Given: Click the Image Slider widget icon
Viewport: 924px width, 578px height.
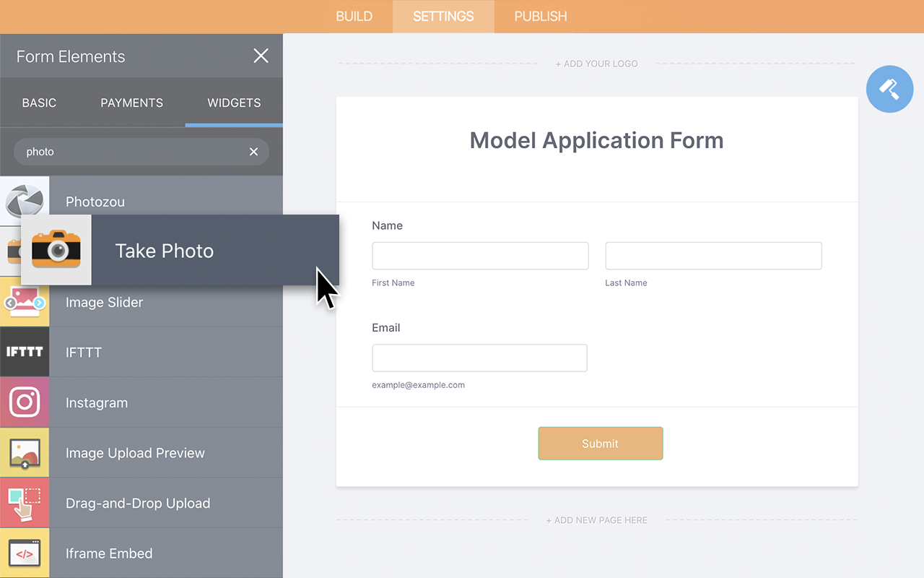Looking at the screenshot, I should click(x=25, y=303).
